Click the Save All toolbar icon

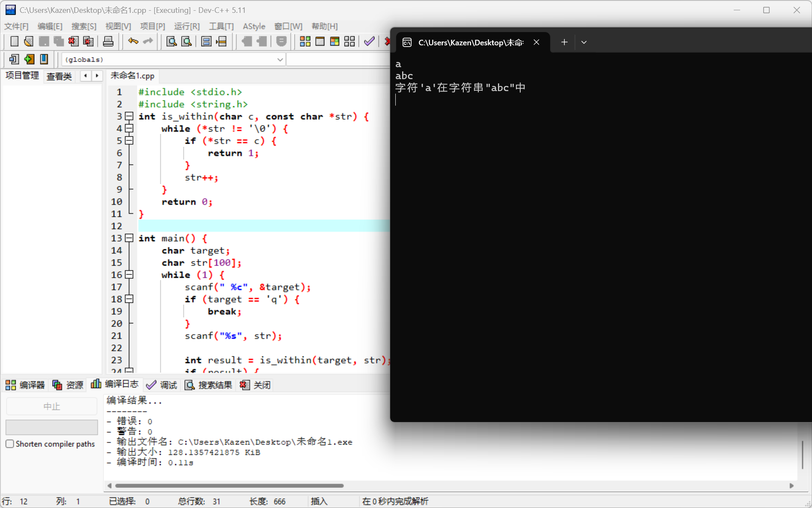[59, 41]
